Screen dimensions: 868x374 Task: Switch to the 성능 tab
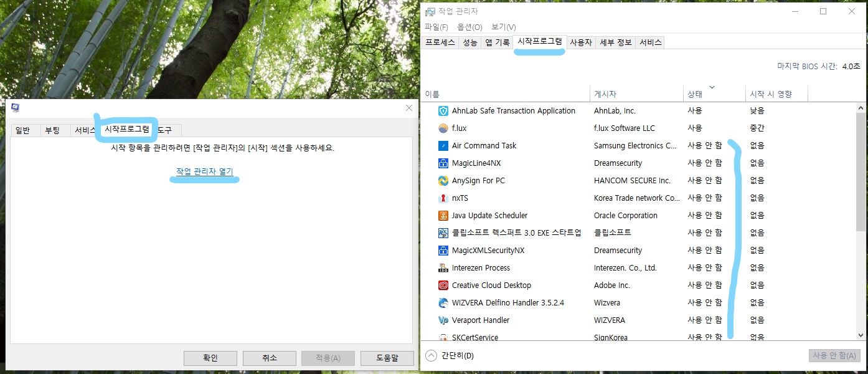tap(470, 42)
